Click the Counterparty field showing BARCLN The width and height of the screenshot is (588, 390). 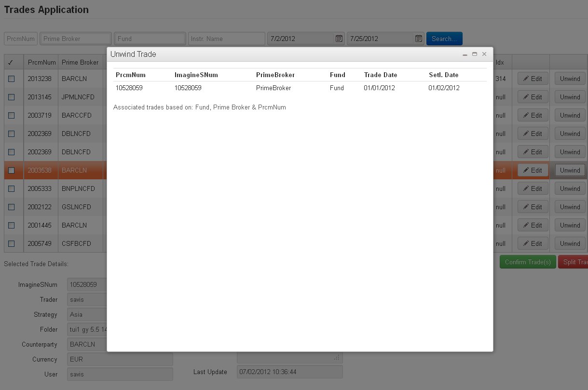87,344
